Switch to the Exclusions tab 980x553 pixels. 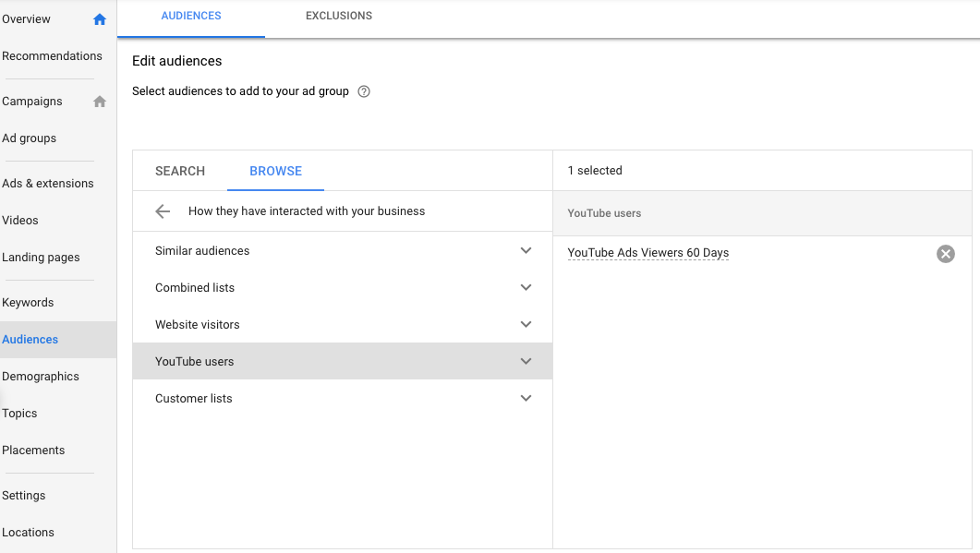click(339, 16)
